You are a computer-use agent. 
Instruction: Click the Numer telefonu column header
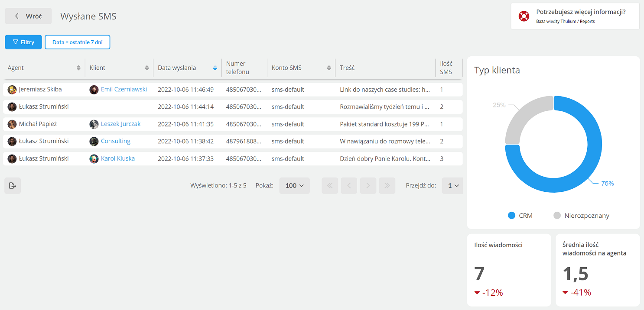pyautogui.click(x=237, y=68)
